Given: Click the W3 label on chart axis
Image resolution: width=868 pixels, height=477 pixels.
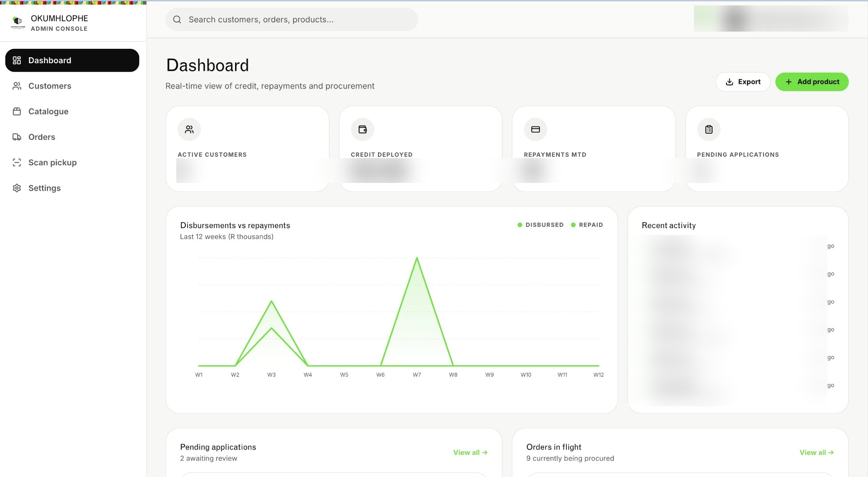Looking at the screenshot, I should tap(271, 374).
